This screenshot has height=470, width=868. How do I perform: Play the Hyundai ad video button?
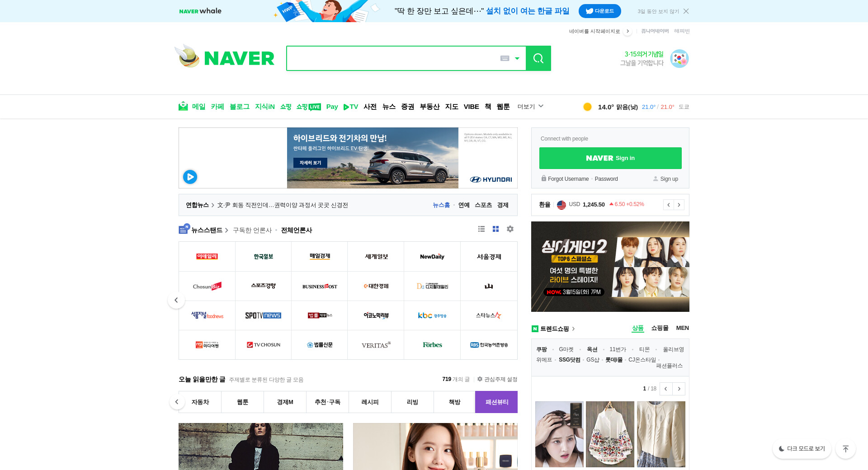[x=190, y=177]
